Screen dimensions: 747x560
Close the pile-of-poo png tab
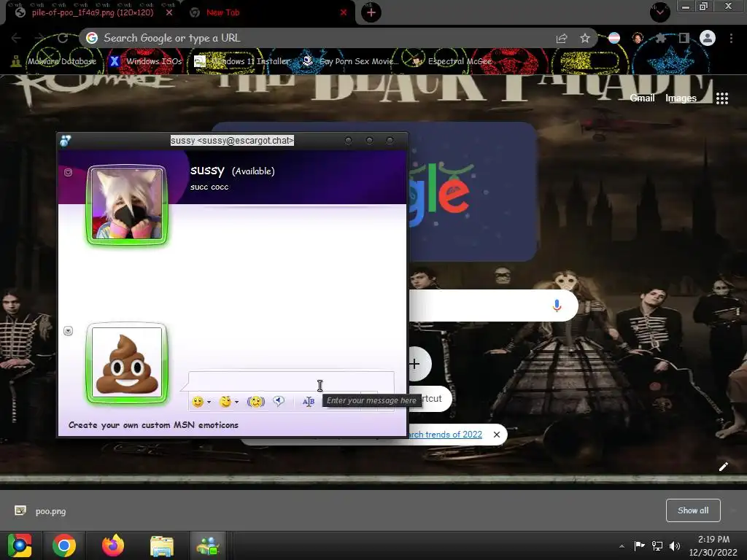(x=169, y=12)
